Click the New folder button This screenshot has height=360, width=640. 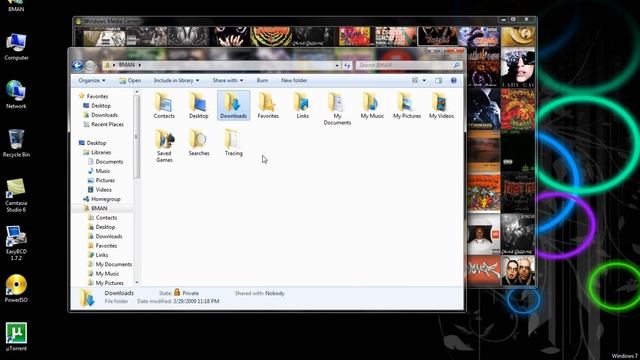tap(294, 80)
